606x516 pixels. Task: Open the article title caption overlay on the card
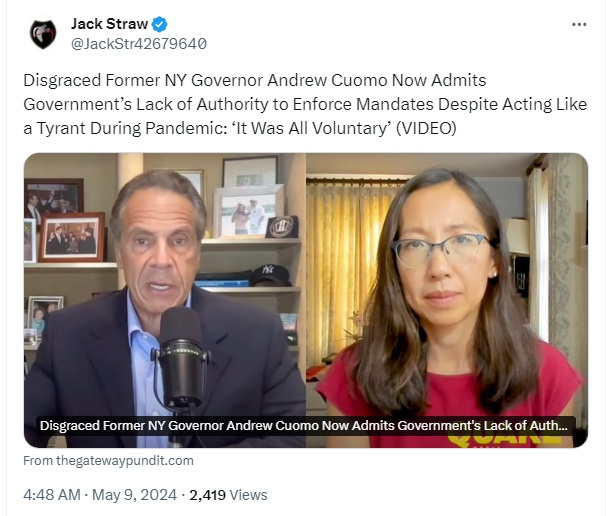click(x=304, y=426)
